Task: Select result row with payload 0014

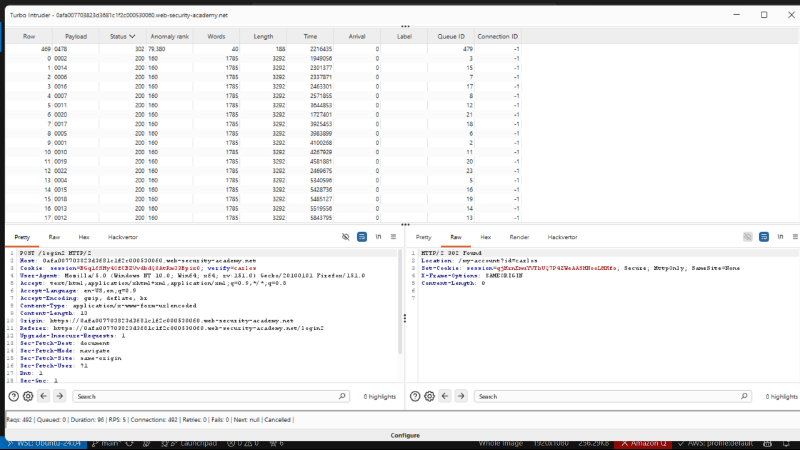Action: point(263,68)
